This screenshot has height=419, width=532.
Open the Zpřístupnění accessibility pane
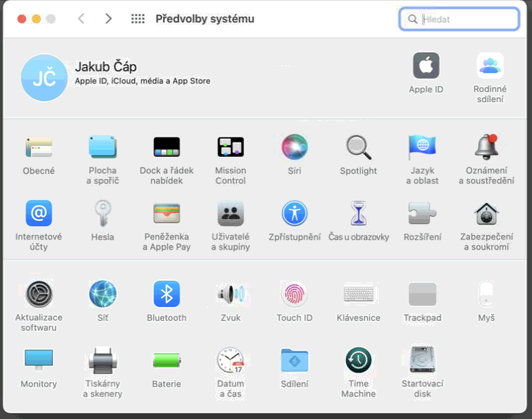pos(294,214)
